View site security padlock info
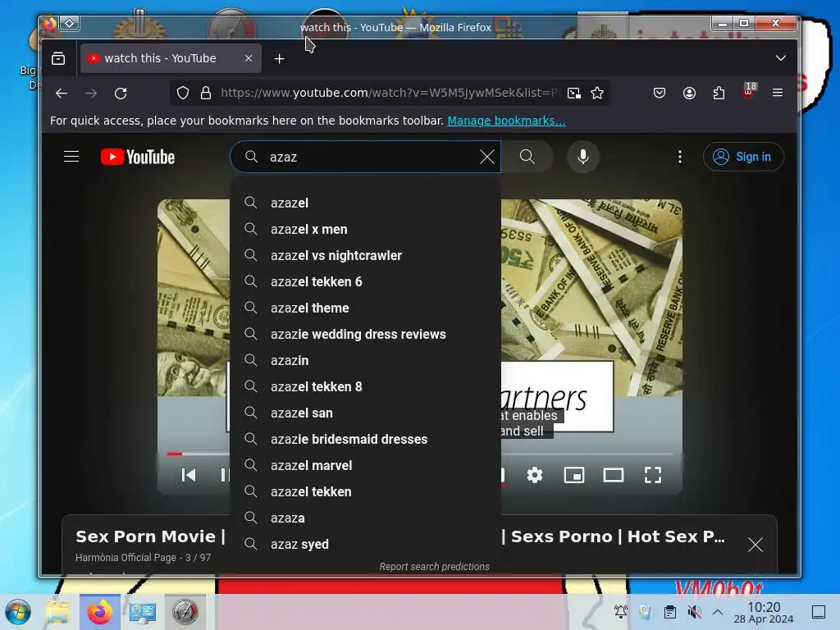 [x=206, y=94]
